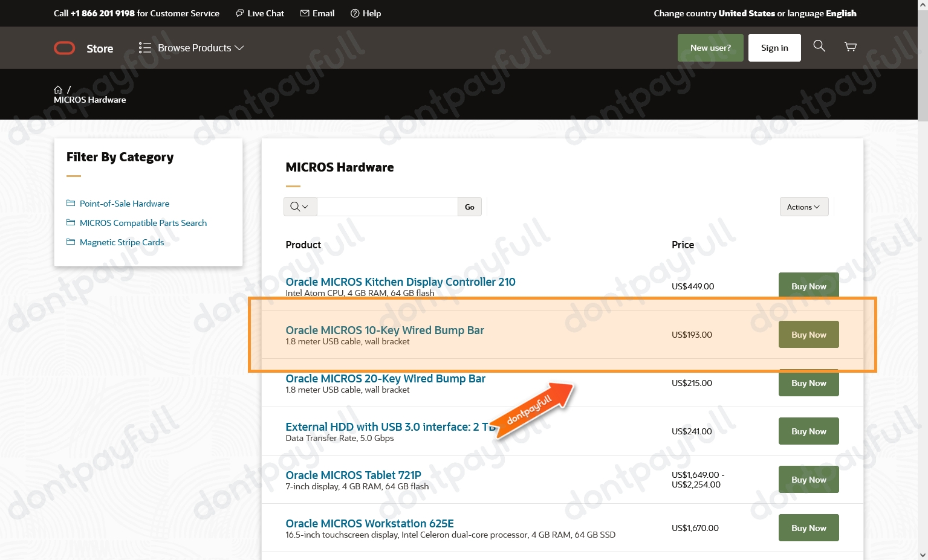
Task: Click the home breadcrumb icon
Action: 58,89
